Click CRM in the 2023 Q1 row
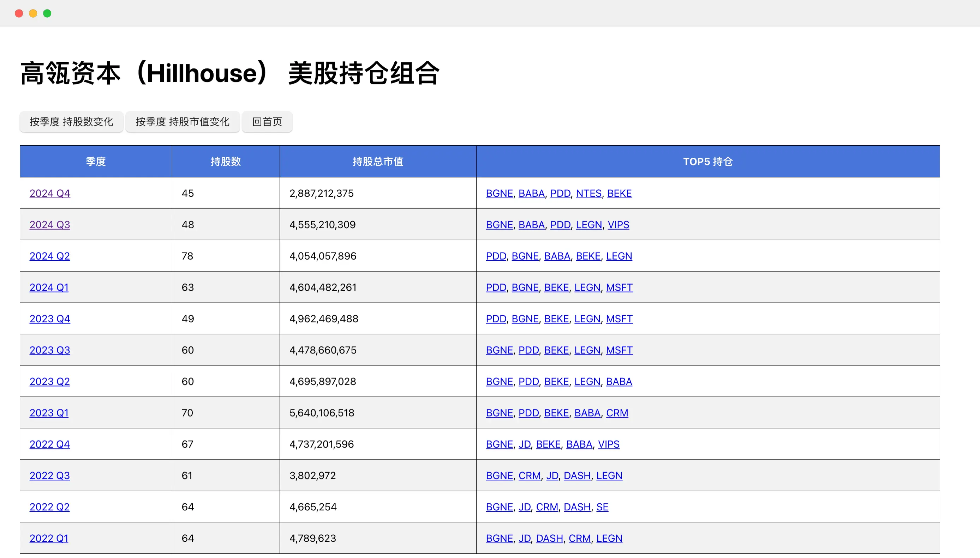The width and height of the screenshot is (980, 558). point(617,413)
